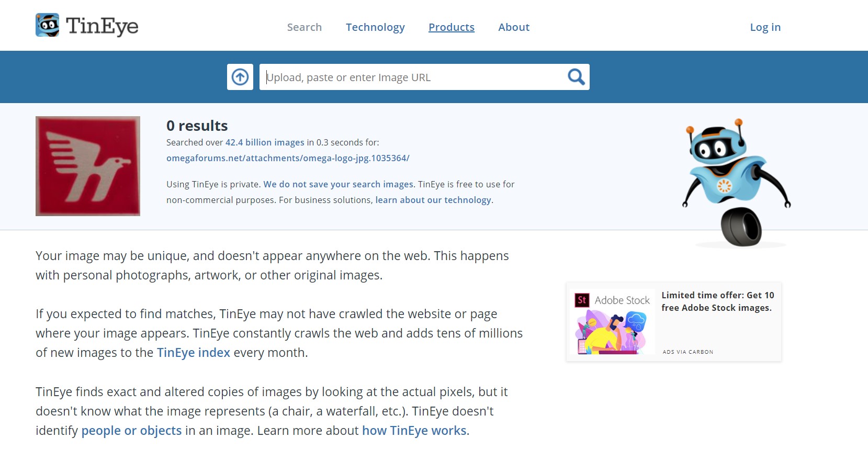Click the 'people or objects' link

pos(131,431)
